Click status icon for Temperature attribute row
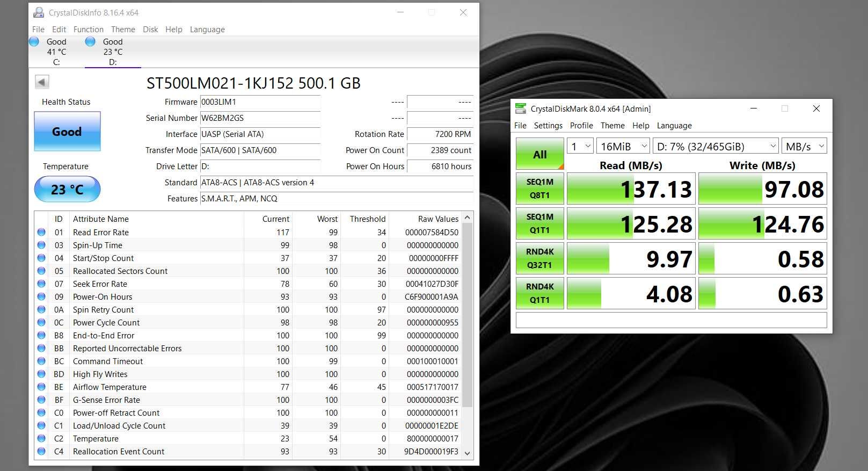This screenshot has width=868, height=471. (41, 438)
